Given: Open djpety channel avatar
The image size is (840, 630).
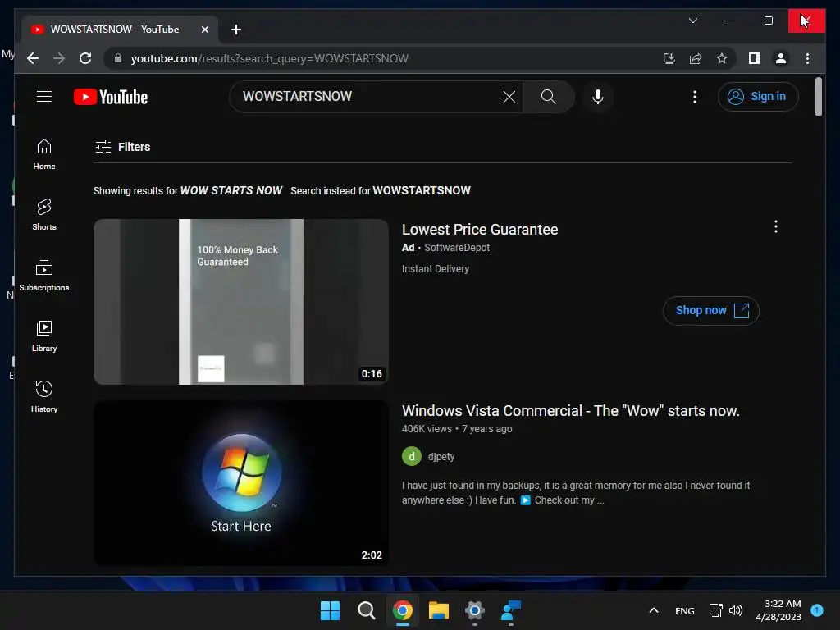Looking at the screenshot, I should coord(412,456).
